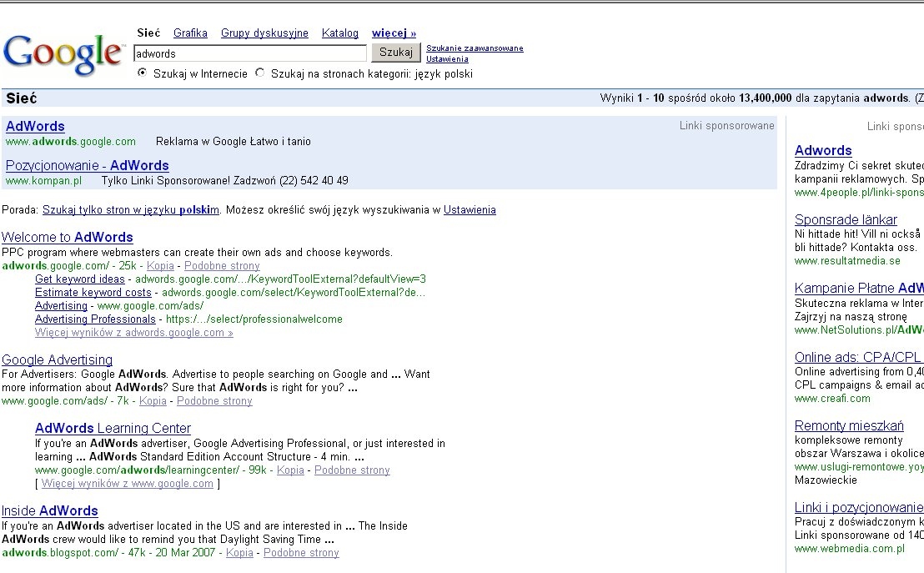Viewport: 924px width, 573px height.
Task: Open 'AdWords Learning Center' result
Action: (113, 428)
